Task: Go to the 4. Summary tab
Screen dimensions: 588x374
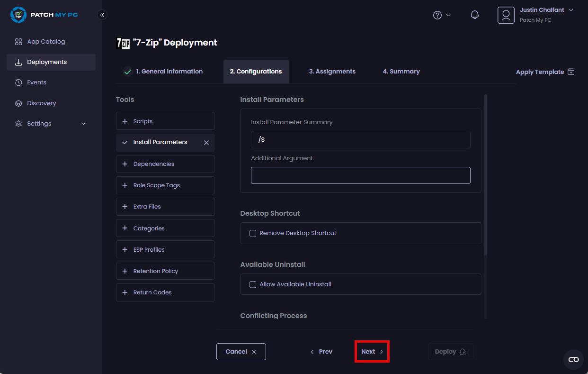Action: 401,72
